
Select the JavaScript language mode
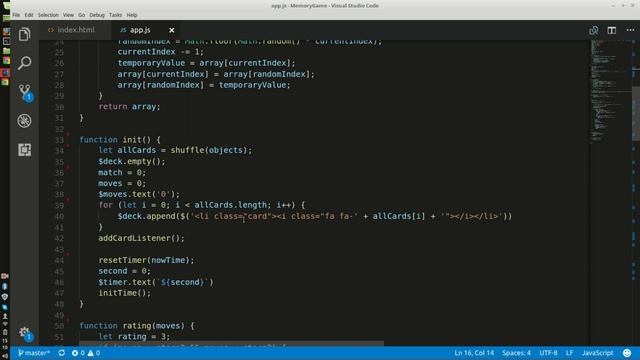coord(598,353)
